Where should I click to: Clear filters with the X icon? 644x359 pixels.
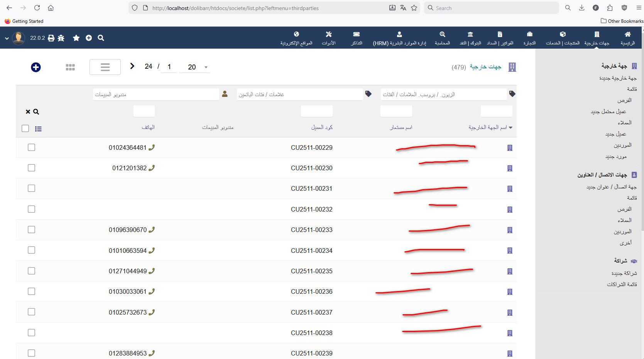(28, 112)
